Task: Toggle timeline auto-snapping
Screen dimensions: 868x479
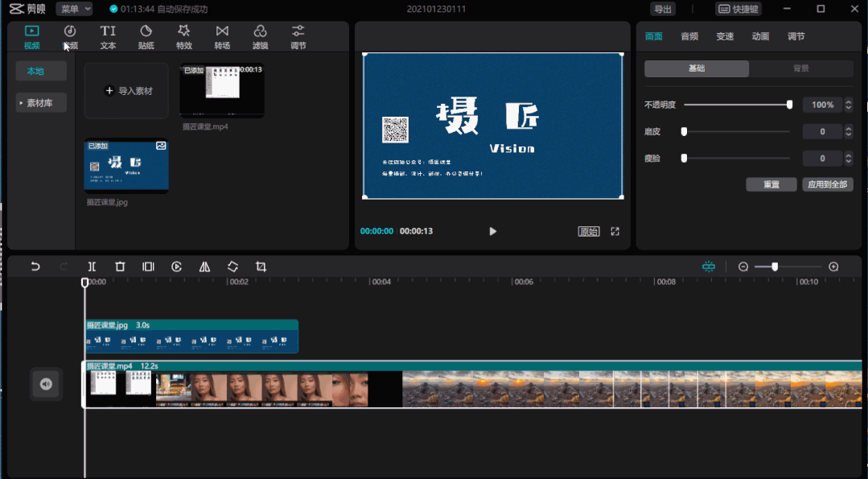Action: tap(709, 266)
